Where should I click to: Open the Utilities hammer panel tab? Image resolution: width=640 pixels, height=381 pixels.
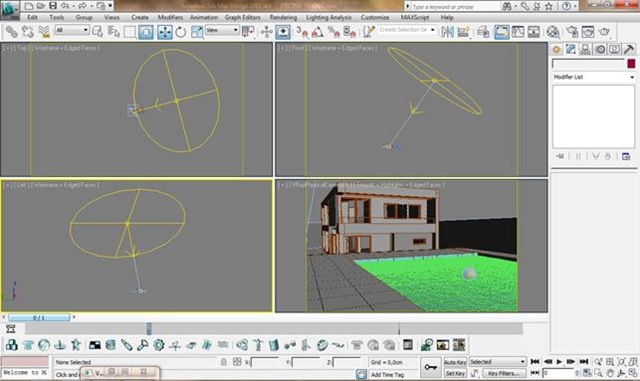tap(629, 49)
